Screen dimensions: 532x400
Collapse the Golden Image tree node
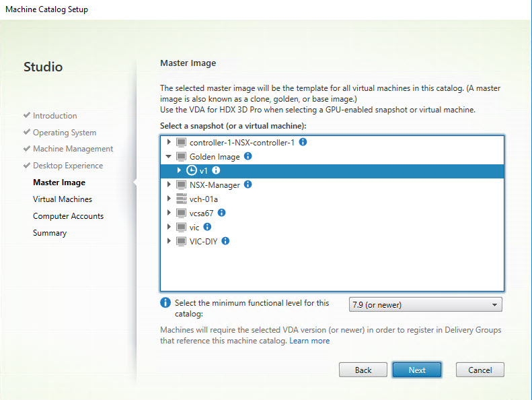tap(168, 157)
